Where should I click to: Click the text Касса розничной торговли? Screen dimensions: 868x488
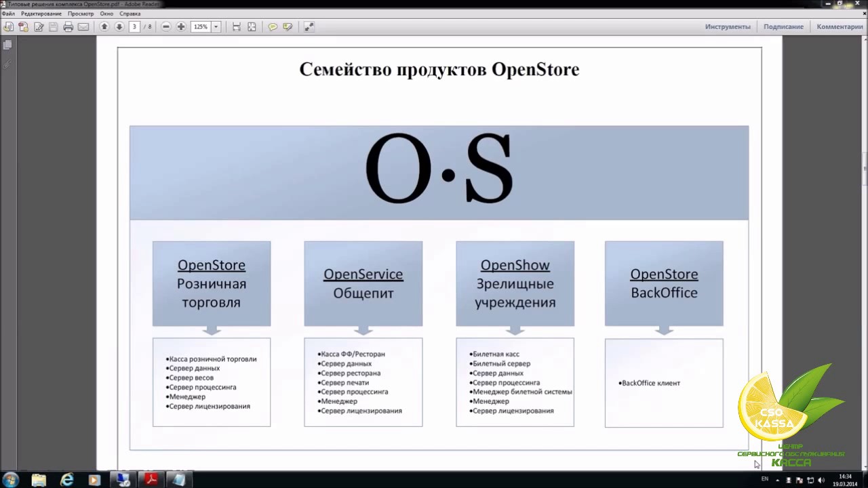[x=213, y=359]
